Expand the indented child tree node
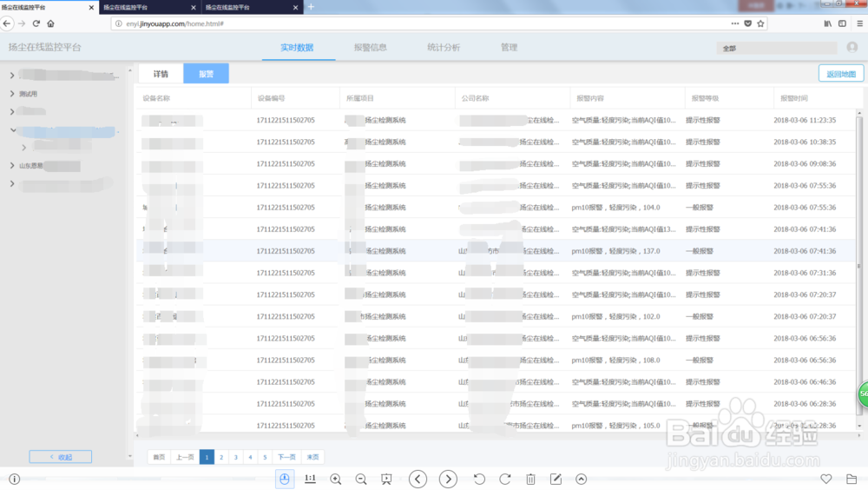This screenshot has height=490, width=868. (23, 148)
